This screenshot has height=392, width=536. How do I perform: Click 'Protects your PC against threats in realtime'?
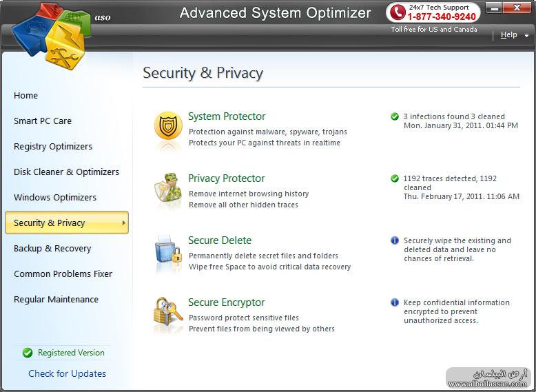265,143
